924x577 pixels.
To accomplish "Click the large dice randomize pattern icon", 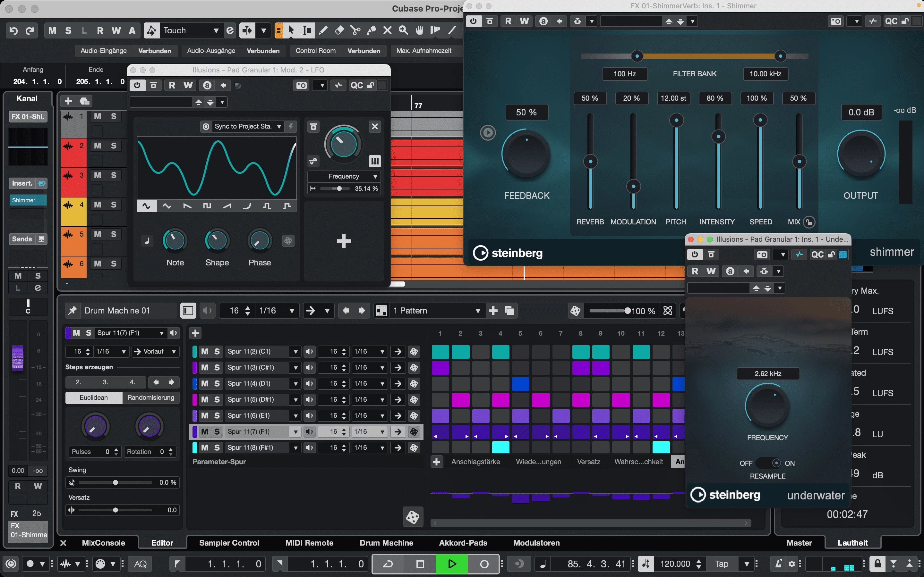I will point(412,517).
